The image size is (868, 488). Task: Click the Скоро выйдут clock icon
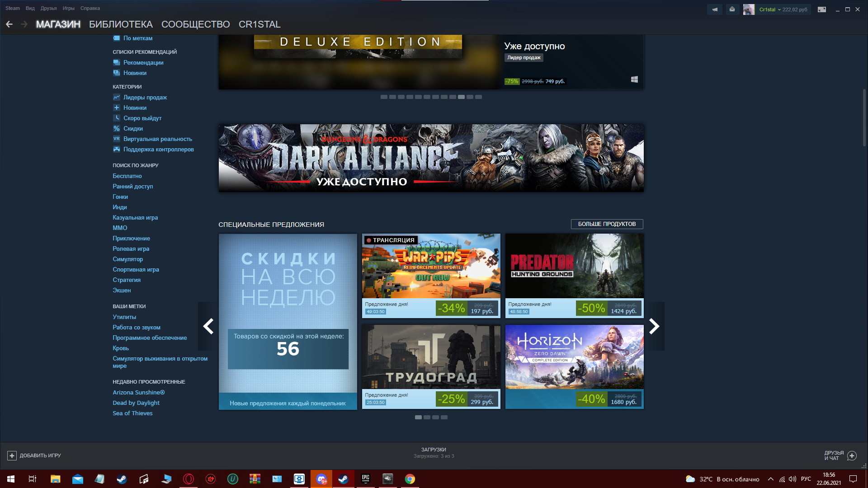tap(117, 118)
